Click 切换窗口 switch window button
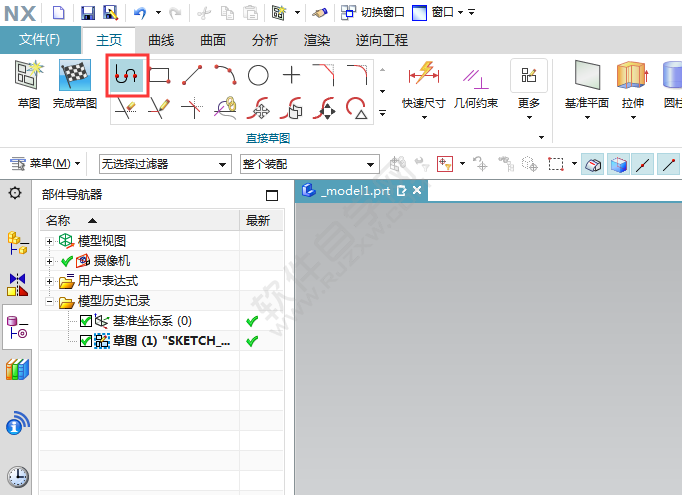The width and height of the screenshot is (682, 495). coord(373,13)
